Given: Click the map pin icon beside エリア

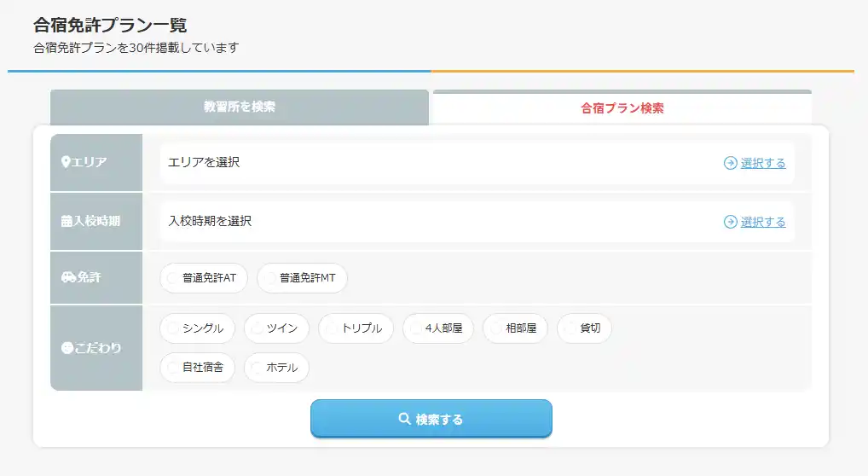Looking at the screenshot, I should [66, 162].
